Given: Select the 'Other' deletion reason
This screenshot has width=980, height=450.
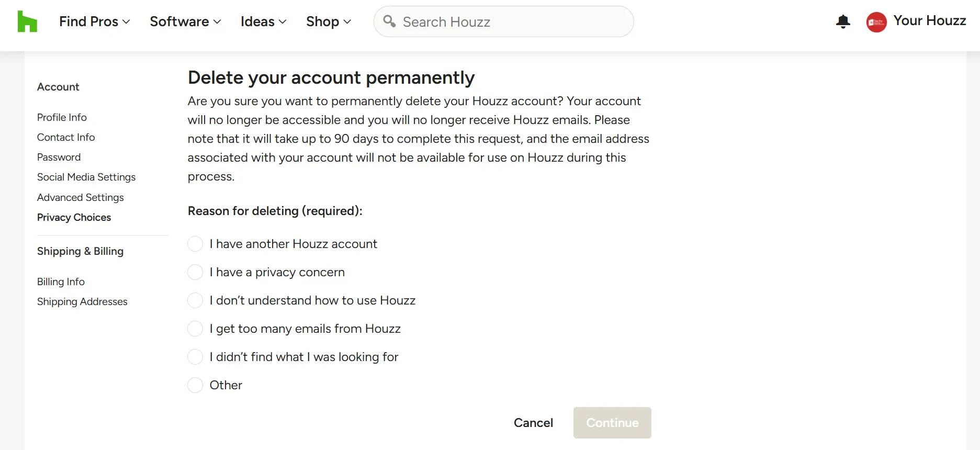Looking at the screenshot, I should point(195,385).
